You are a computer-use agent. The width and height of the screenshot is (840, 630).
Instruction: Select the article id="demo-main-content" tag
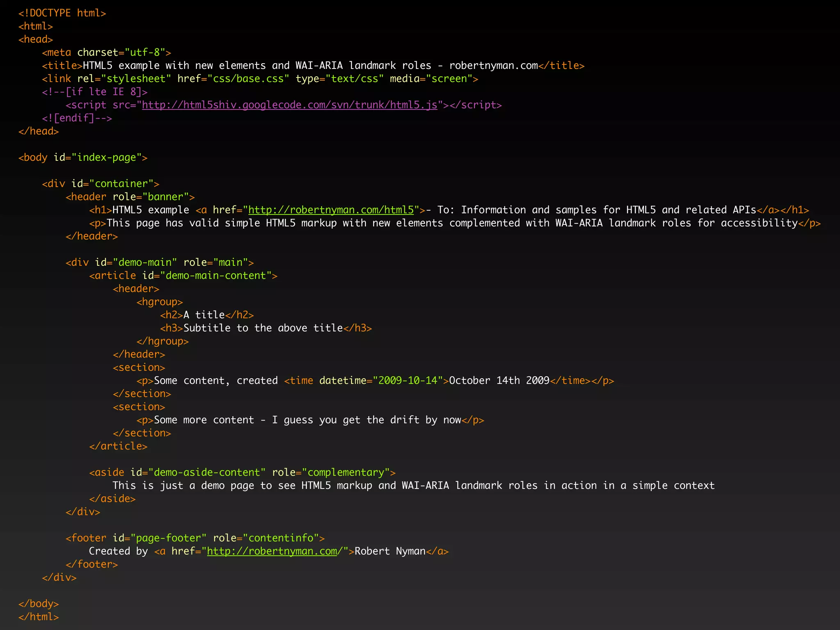pos(183,276)
